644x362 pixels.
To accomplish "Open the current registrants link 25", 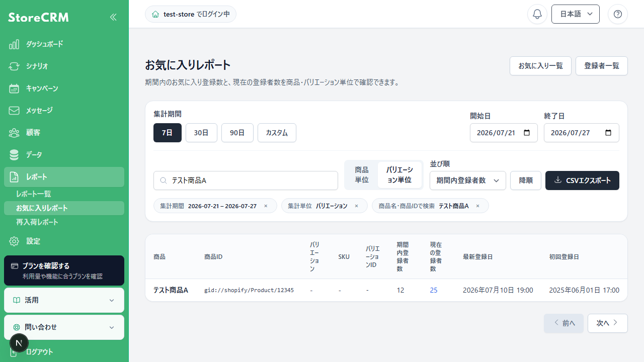I will [434, 290].
